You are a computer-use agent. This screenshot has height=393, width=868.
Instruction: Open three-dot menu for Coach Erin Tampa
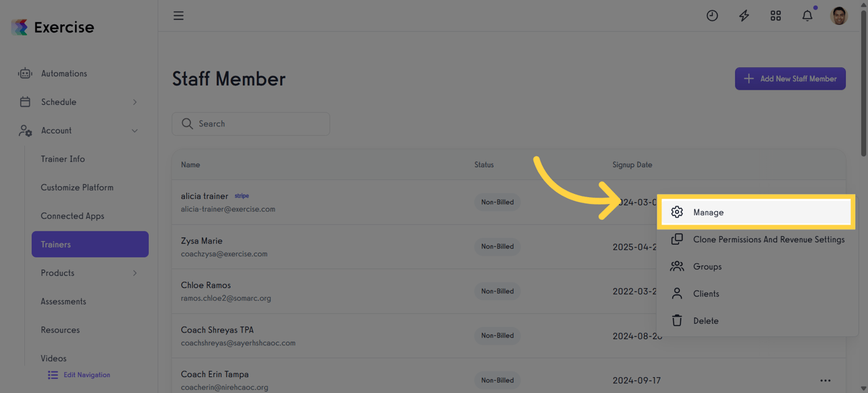[x=825, y=380]
